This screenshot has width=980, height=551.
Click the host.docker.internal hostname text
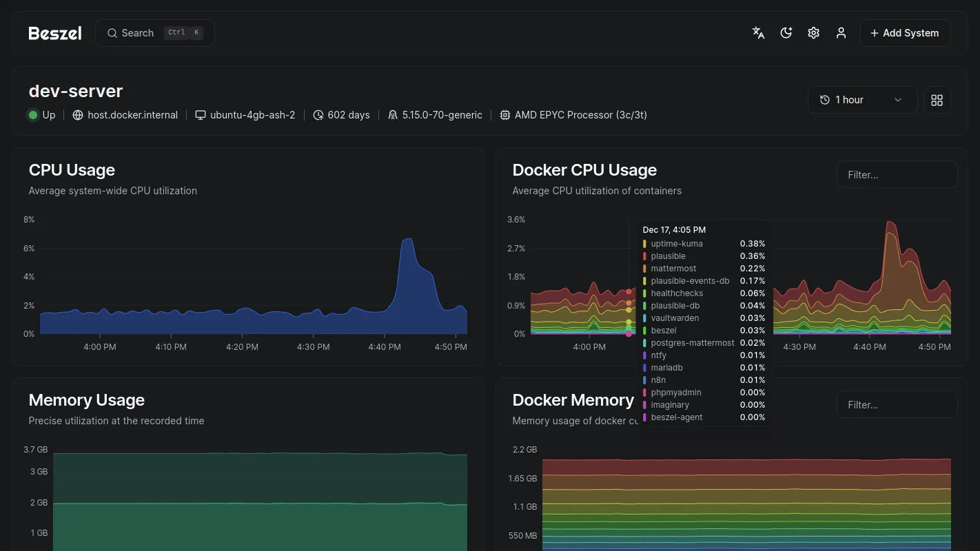click(132, 115)
